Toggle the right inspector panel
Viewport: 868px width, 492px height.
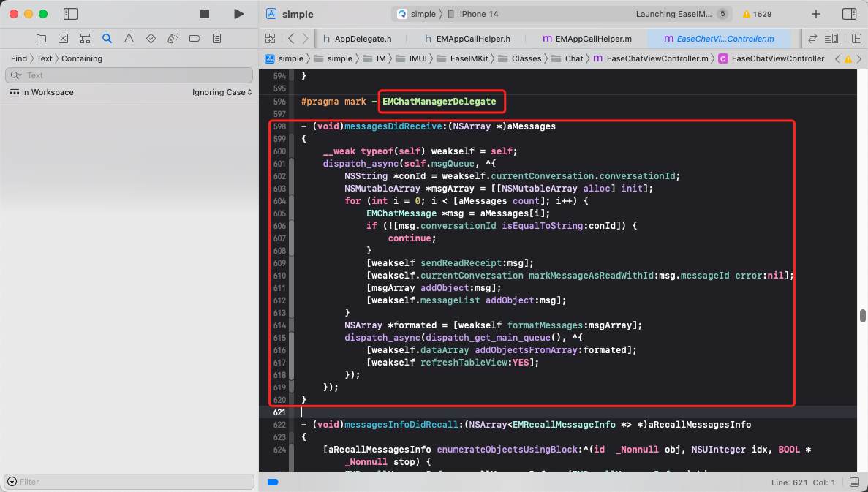[849, 14]
